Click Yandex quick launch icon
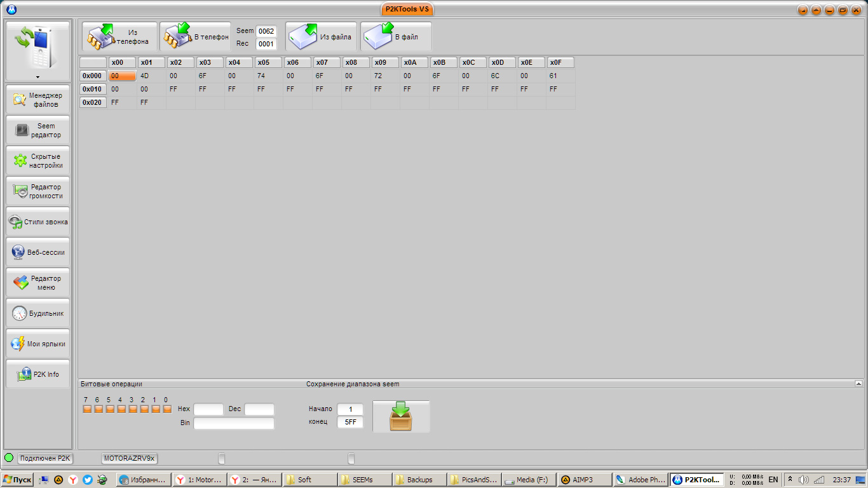 coord(73,480)
